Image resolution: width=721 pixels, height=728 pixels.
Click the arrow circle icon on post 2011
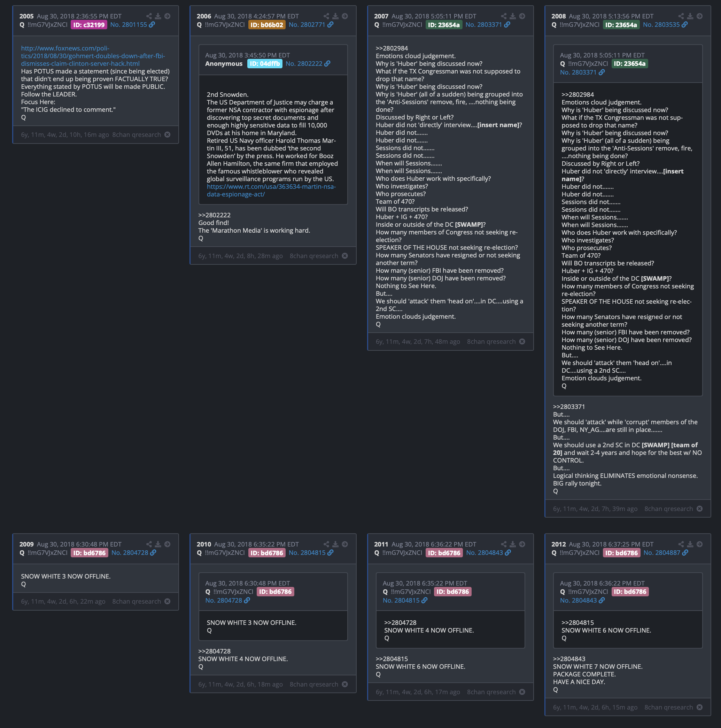point(522,544)
